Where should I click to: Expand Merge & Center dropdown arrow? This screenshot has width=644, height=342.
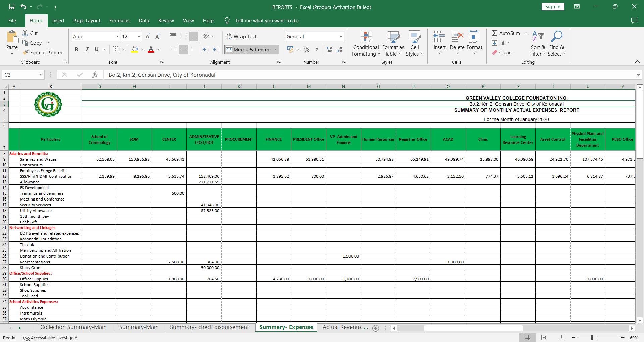click(x=275, y=49)
